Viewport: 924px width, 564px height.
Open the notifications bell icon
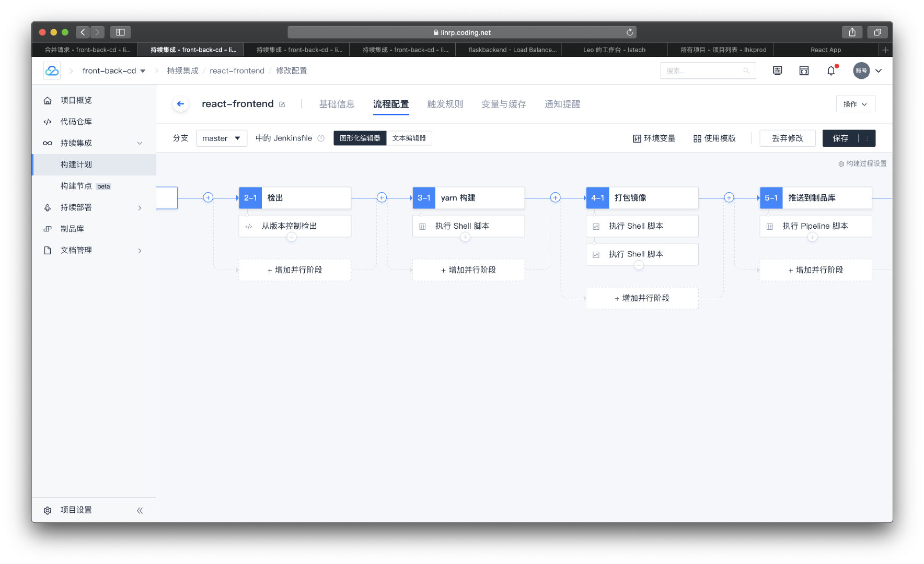pos(831,70)
